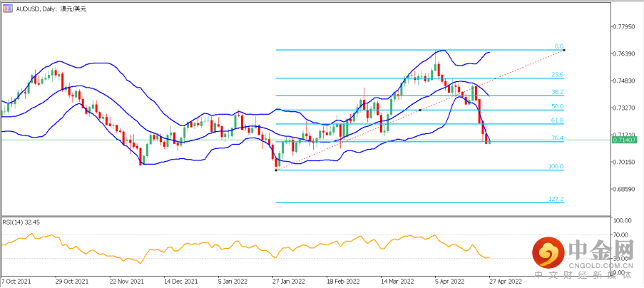Click the 50.0 Fibonacci level label

pos(557,106)
